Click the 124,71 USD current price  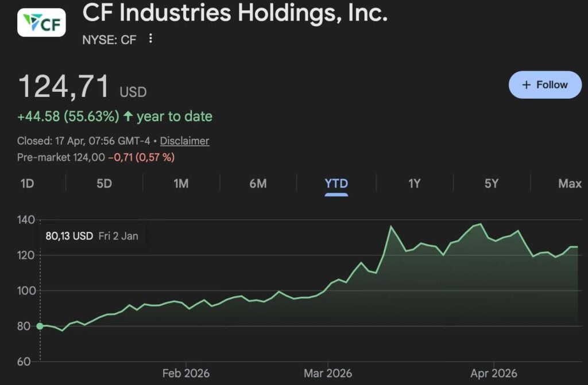(x=82, y=87)
